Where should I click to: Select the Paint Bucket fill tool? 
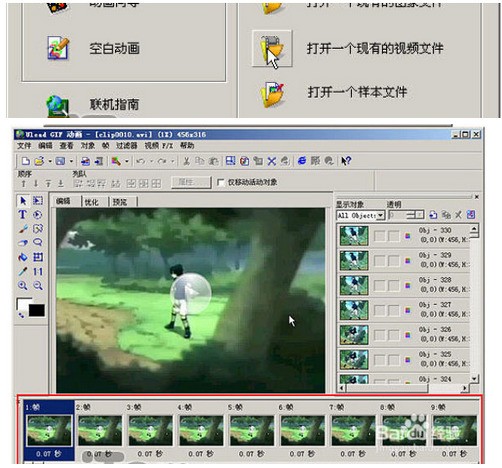coord(22,257)
